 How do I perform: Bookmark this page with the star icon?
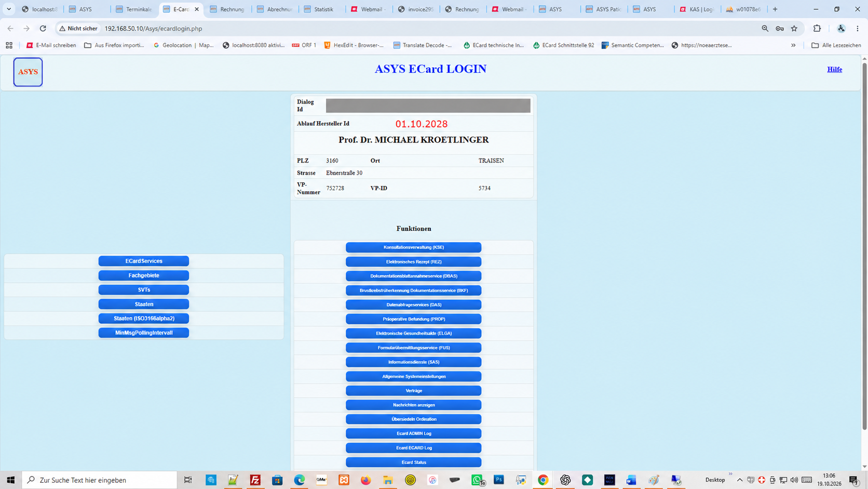pos(794,29)
